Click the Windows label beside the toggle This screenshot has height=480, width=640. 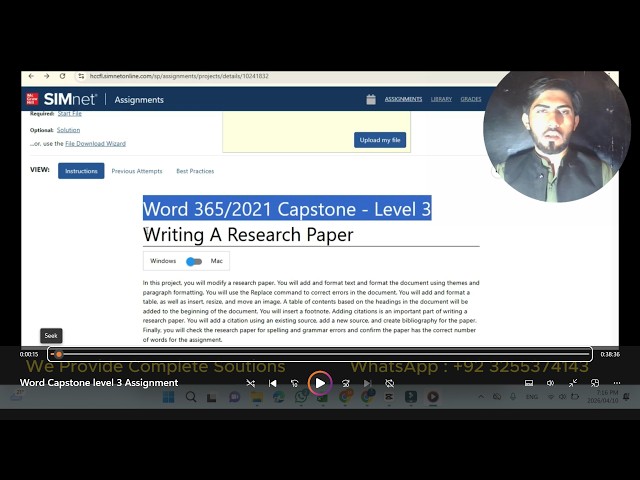click(163, 261)
